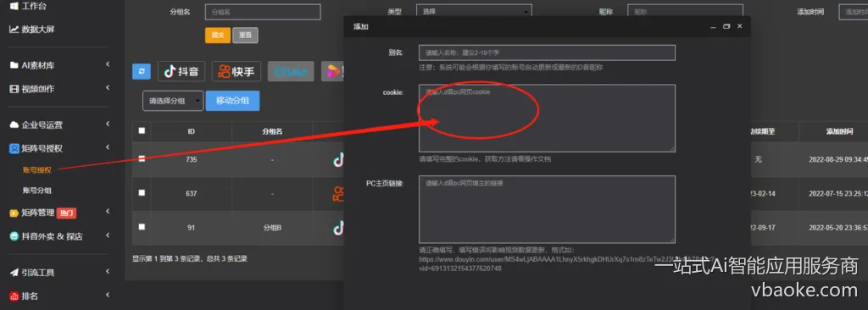The height and width of the screenshot is (310, 868).
Task: Select the 快手 platform button
Action: pos(236,71)
